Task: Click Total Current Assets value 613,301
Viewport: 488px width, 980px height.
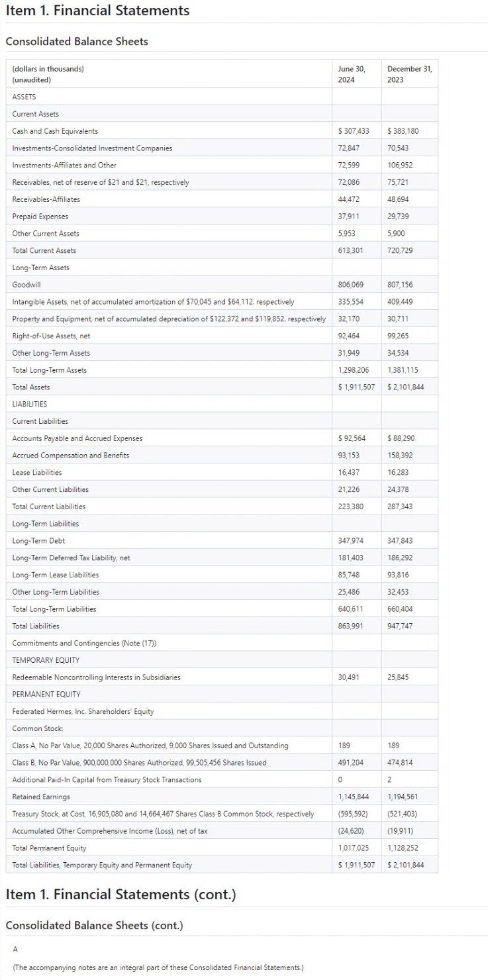Action: pyautogui.click(x=350, y=250)
